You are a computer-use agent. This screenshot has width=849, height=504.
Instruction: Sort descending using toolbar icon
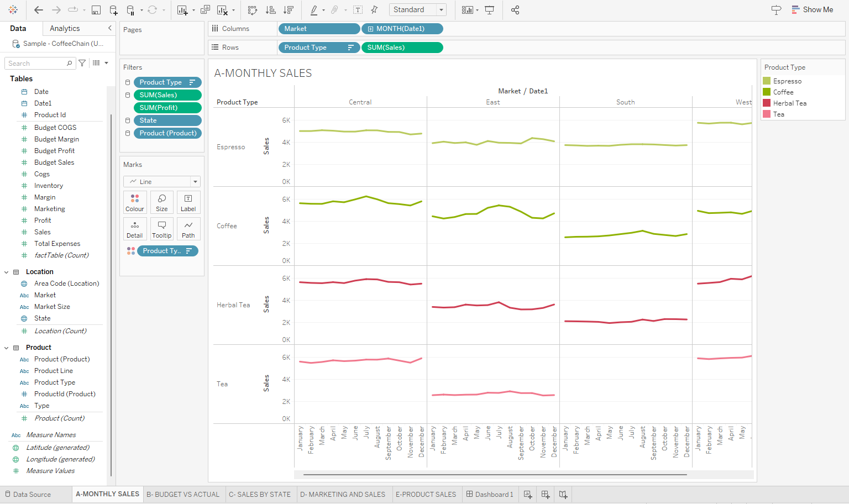pyautogui.click(x=288, y=10)
